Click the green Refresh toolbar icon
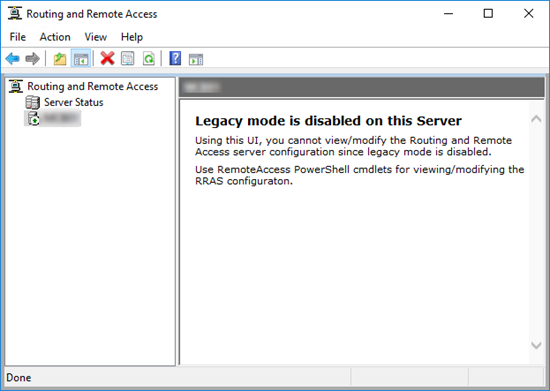Image resolution: width=550 pixels, height=391 pixels. 149,59
